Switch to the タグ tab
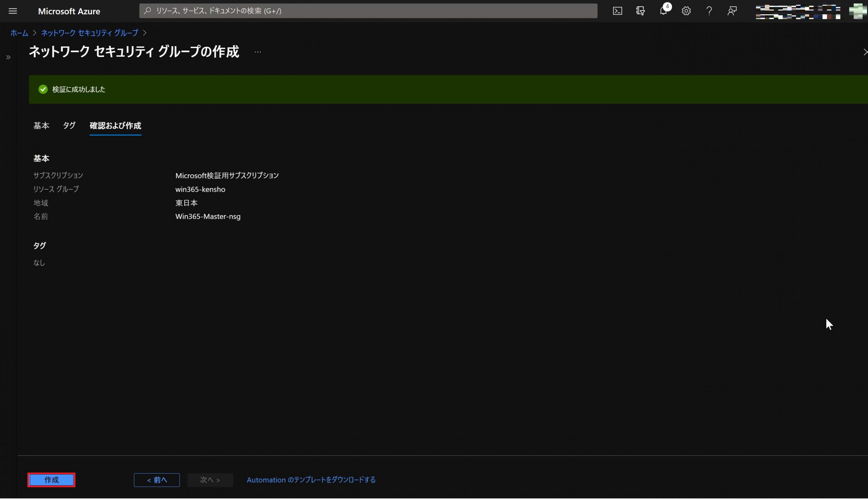Viewport: 868px width, 499px height. coord(69,126)
